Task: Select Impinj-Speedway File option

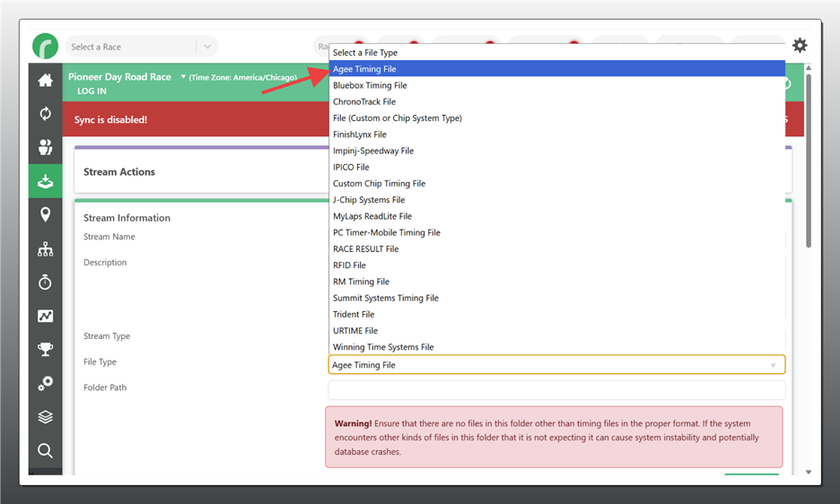Action: (x=556, y=151)
